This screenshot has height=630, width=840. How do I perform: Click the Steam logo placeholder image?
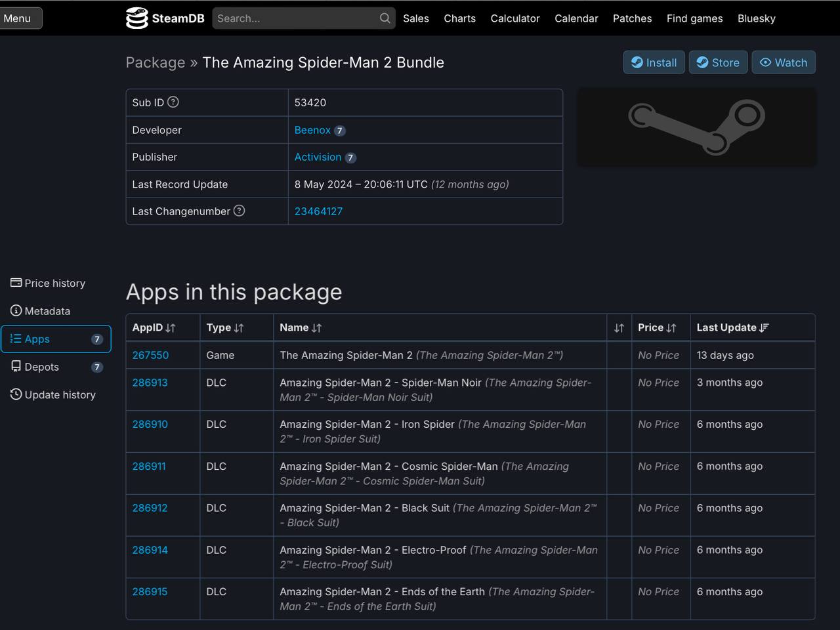point(696,127)
